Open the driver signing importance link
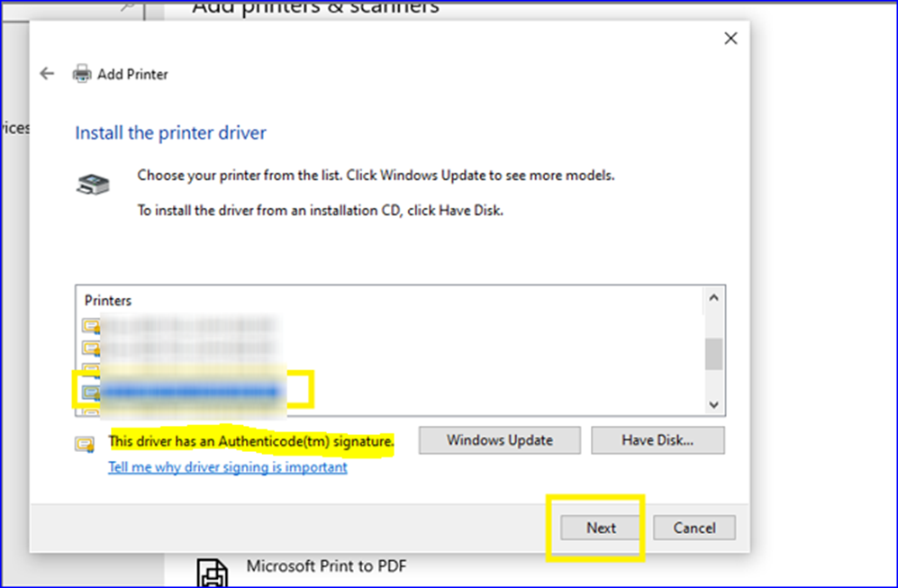 pyautogui.click(x=226, y=467)
